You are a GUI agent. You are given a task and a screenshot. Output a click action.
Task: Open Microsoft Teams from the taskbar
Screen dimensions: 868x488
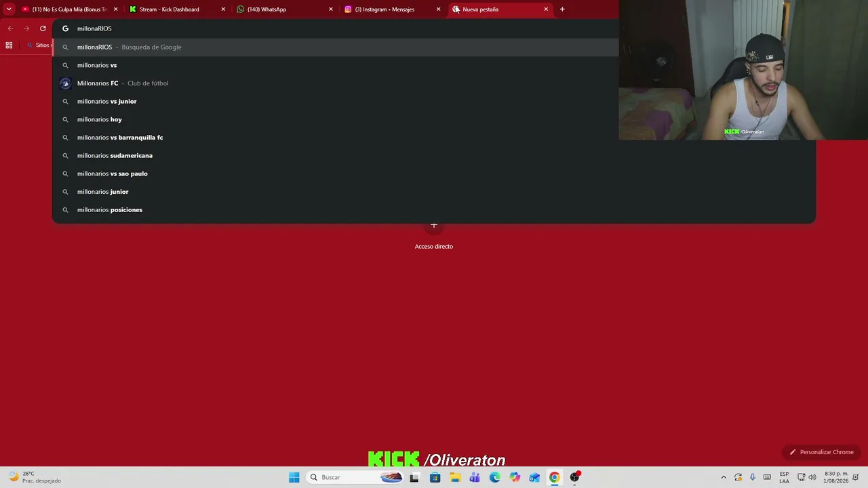pyautogui.click(x=475, y=477)
